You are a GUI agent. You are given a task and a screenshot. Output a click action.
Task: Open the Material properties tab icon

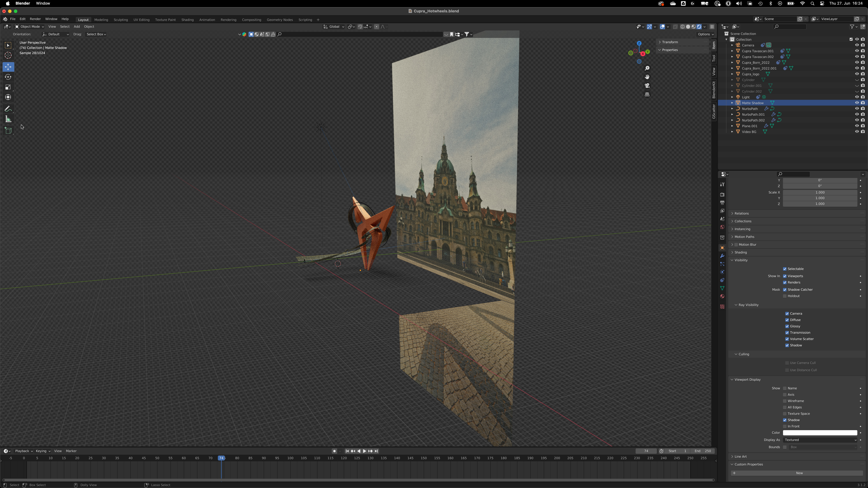click(x=722, y=296)
